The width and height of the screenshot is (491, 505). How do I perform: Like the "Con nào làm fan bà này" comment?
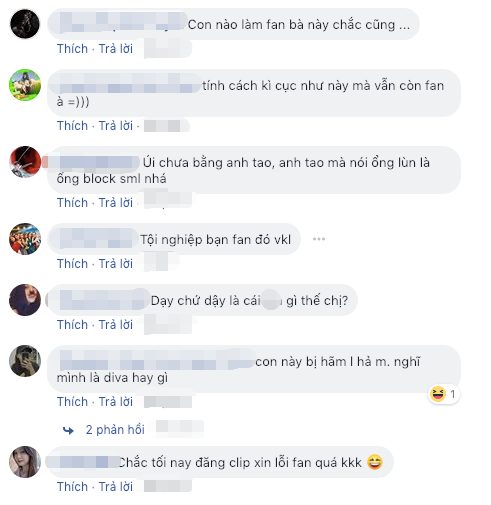(72, 49)
